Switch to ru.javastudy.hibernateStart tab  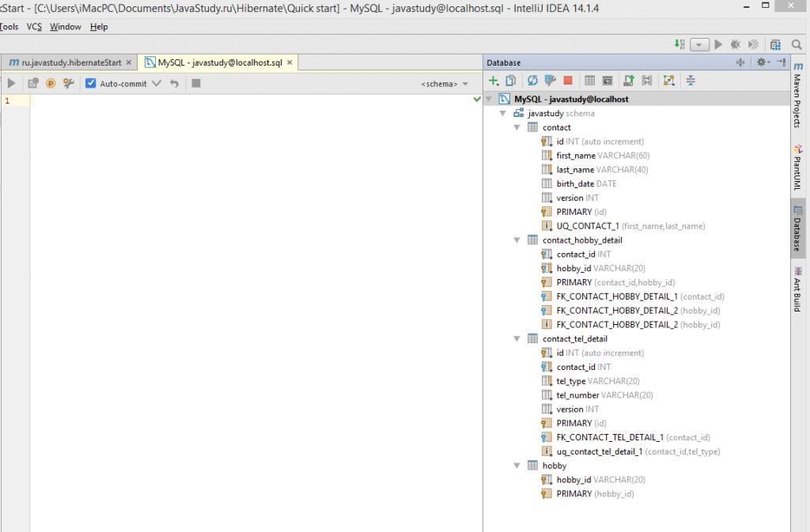pyautogui.click(x=70, y=62)
